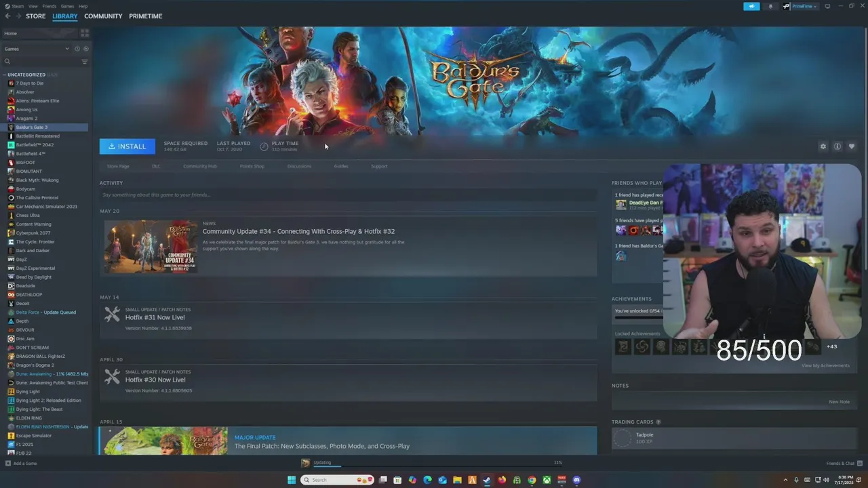The width and height of the screenshot is (868, 488).
Task: Open the Discussions link
Action: (x=299, y=166)
